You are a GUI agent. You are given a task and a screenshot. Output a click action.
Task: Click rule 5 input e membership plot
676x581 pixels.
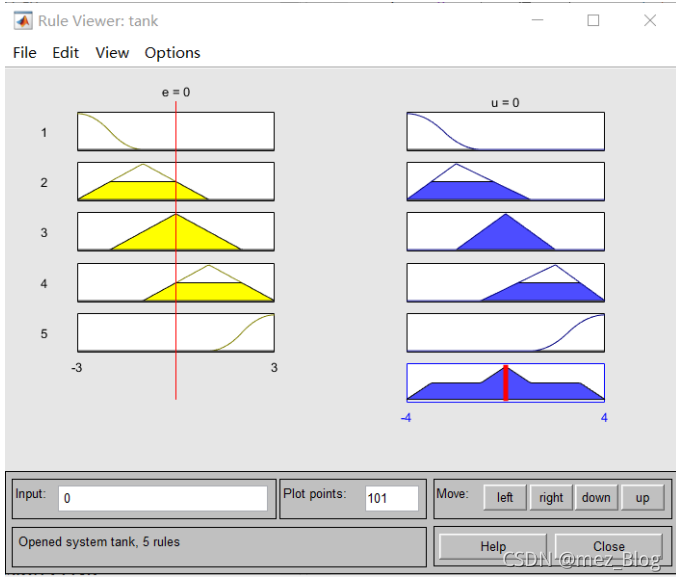(176, 332)
